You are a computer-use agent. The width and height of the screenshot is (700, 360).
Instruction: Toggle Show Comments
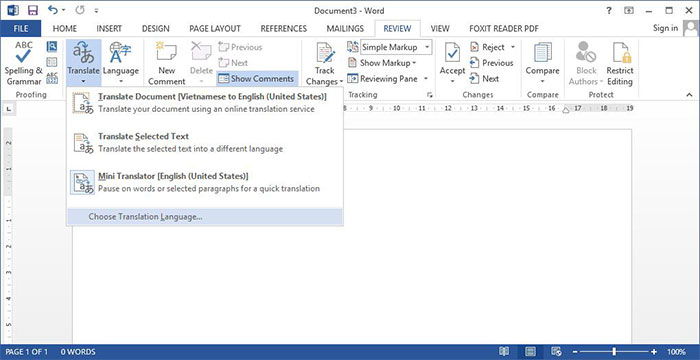tap(257, 79)
